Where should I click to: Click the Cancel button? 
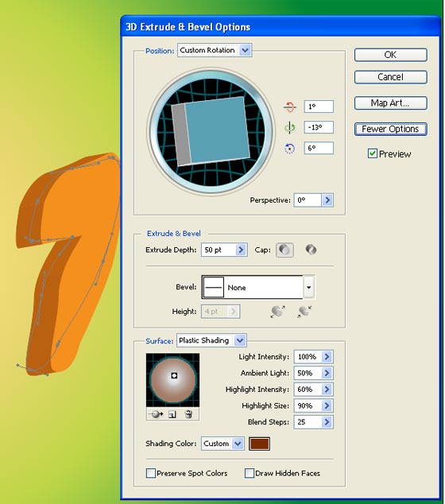click(x=391, y=77)
